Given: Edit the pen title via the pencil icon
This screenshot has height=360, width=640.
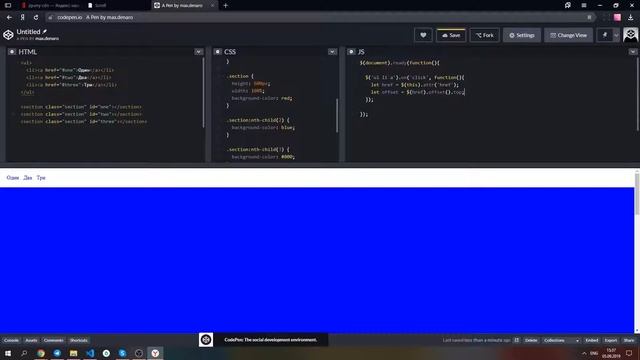Looking at the screenshot, I should point(44,31).
